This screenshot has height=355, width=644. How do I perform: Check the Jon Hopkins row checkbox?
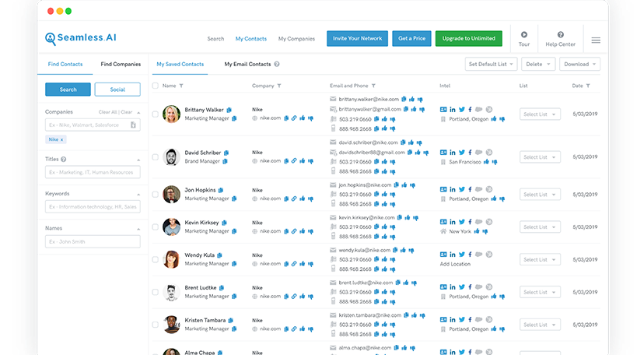coord(156,195)
